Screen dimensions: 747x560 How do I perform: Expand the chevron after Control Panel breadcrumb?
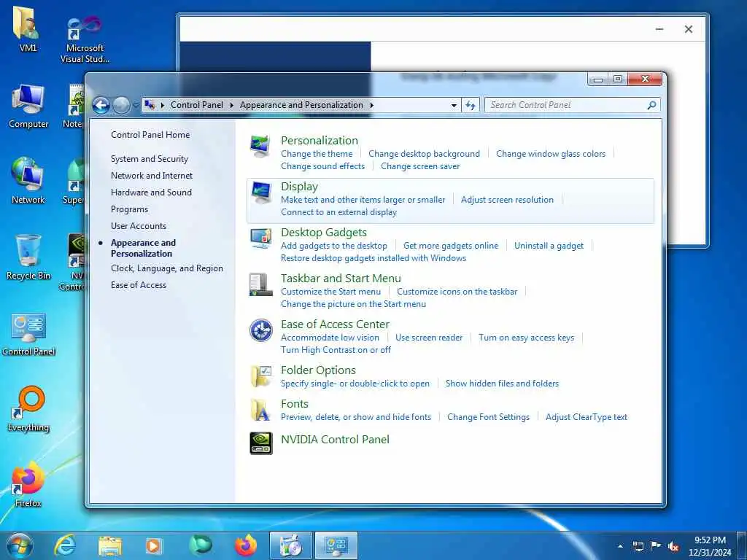[x=231, y=105]
